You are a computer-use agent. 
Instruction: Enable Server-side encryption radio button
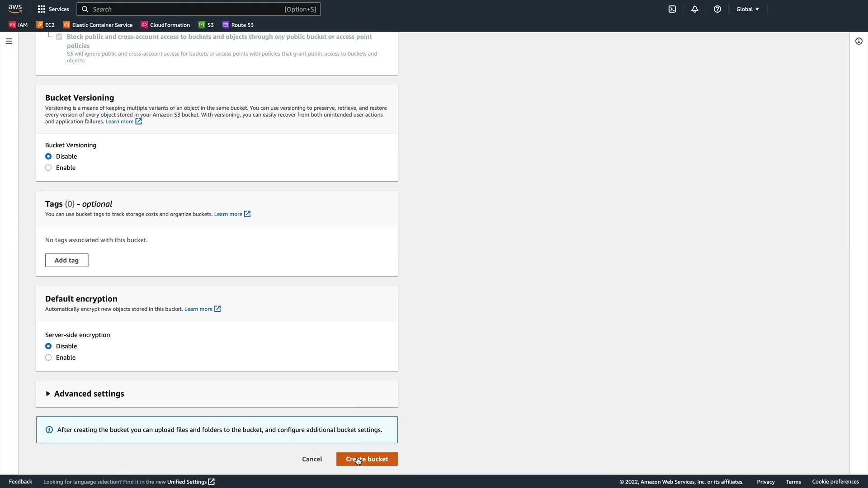pos(48,357)
